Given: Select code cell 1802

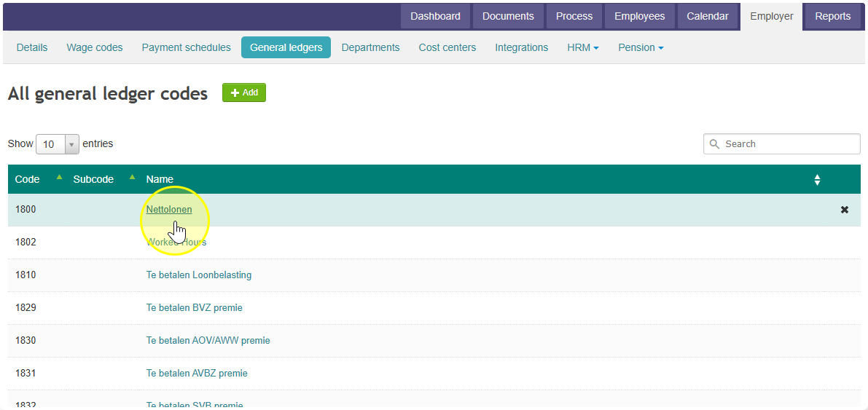Looking at the screenshot, I should point(26,243).
